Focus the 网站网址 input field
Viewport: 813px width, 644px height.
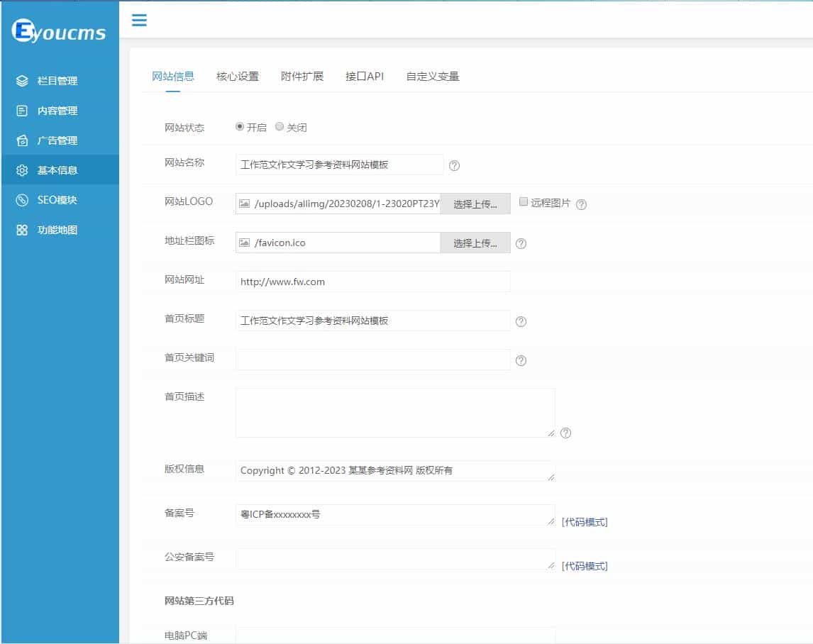pos(372,282)
